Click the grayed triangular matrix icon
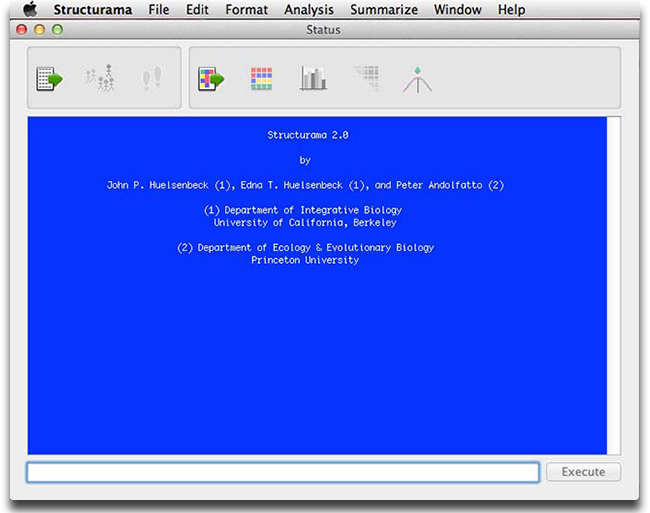The height and width of the screenshot is (513, 650). click(365, 78)
